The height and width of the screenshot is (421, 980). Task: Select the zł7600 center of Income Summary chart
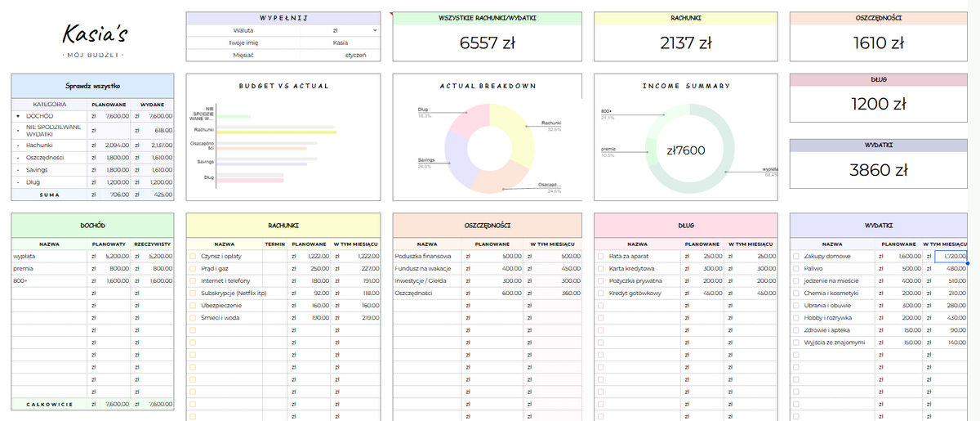[686, 150]
